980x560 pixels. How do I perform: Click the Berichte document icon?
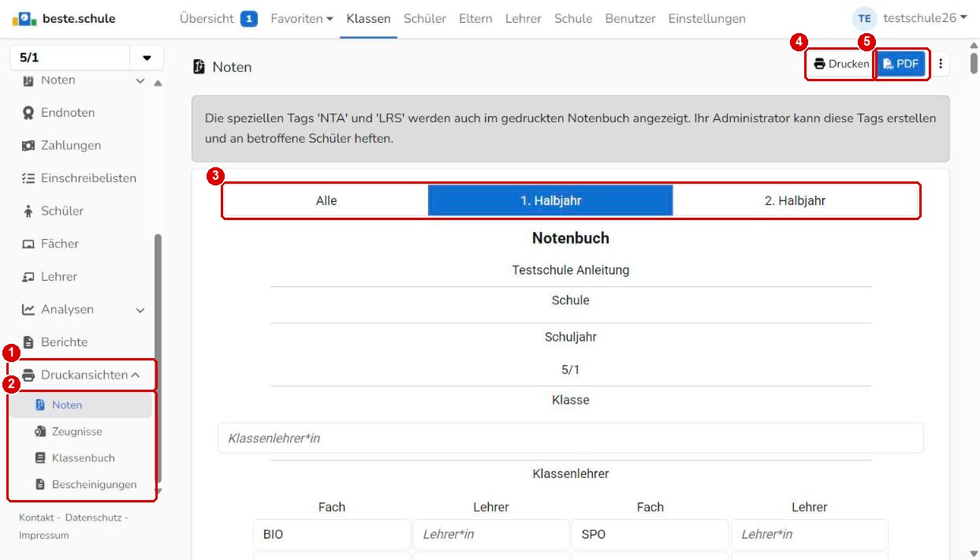[28, 342]
